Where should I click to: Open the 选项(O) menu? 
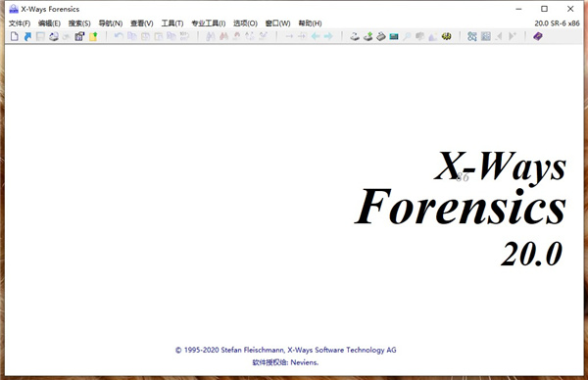click(x=245, y=24)
